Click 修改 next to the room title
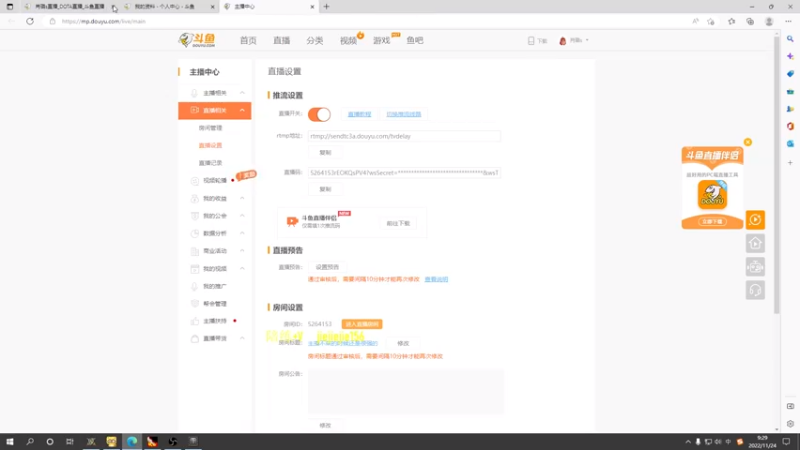The width and height of the screenshot is (800, 450). pyautogui.click(x=403, y=343)
